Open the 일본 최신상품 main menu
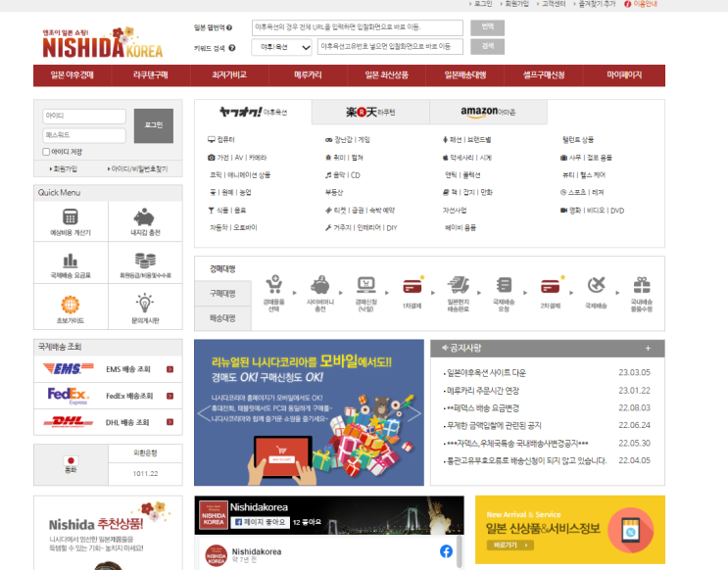 click(386, 75)
